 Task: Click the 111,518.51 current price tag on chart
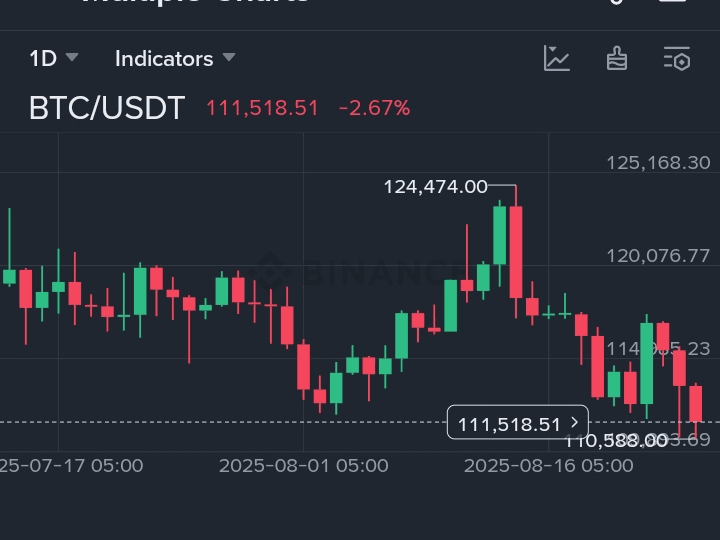coord(509,424)
